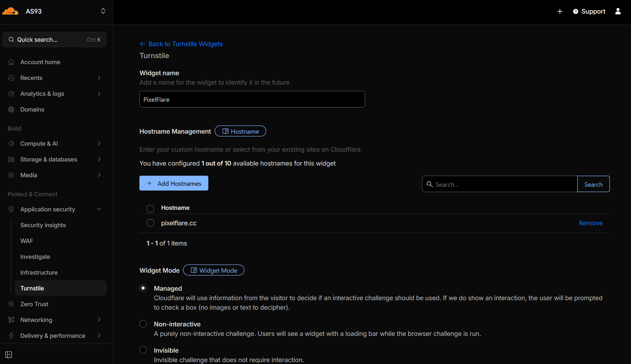Open the user profile icon
The image size is (631, 364).
coord(618,11)
